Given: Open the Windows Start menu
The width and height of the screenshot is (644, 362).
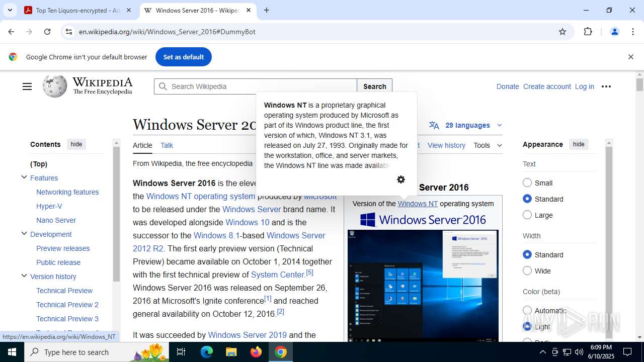Looking at the screenshot, I should (x=12, y=352).
